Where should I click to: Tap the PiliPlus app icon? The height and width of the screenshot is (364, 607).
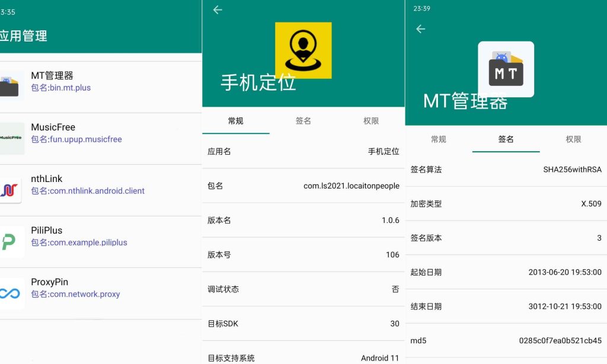[11, 242]
